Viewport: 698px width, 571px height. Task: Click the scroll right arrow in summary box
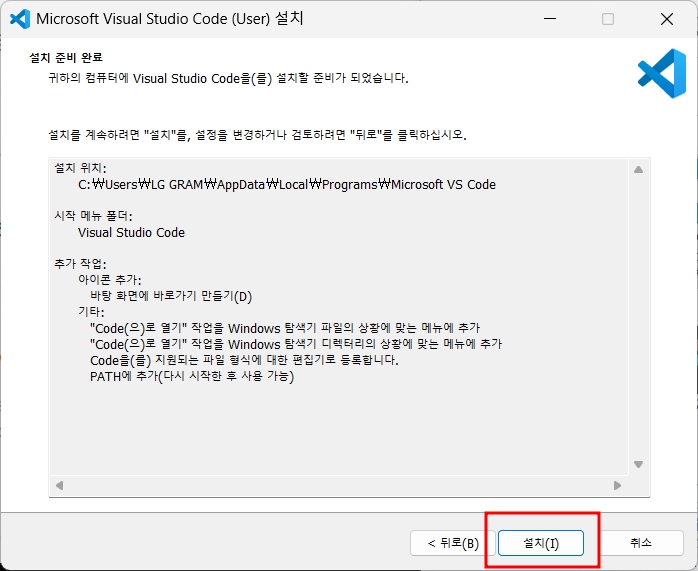click(x=617, y=485)
